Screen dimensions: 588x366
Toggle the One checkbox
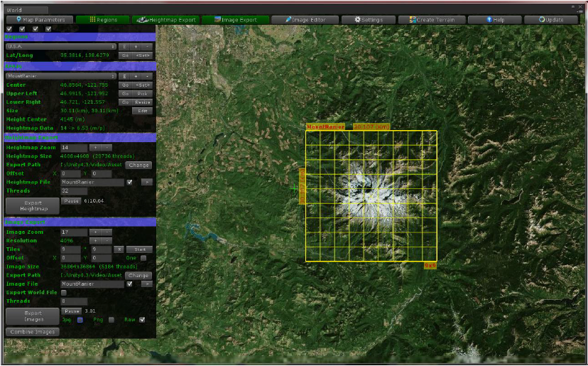coord(143,258)
